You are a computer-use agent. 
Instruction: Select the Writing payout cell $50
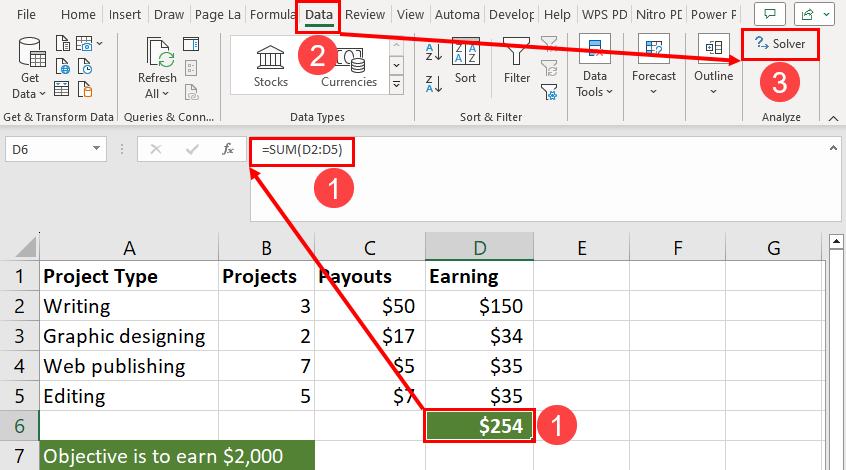(x=370, y=306)
